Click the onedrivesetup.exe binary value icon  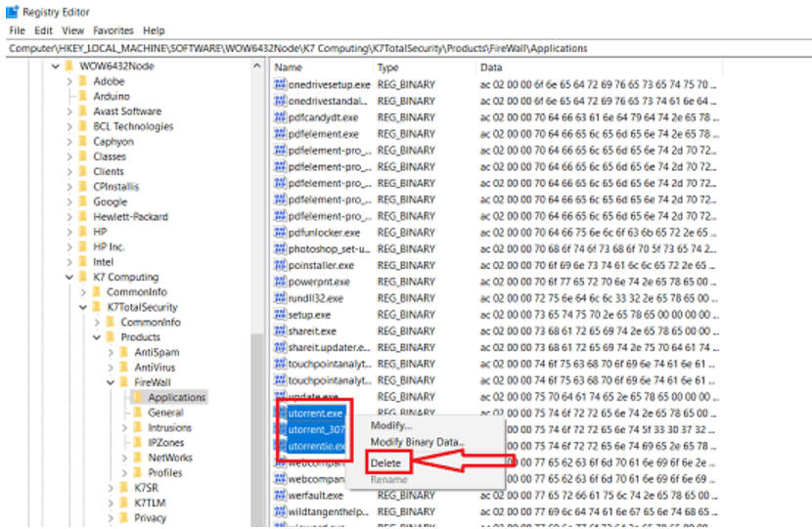point(280,84)
